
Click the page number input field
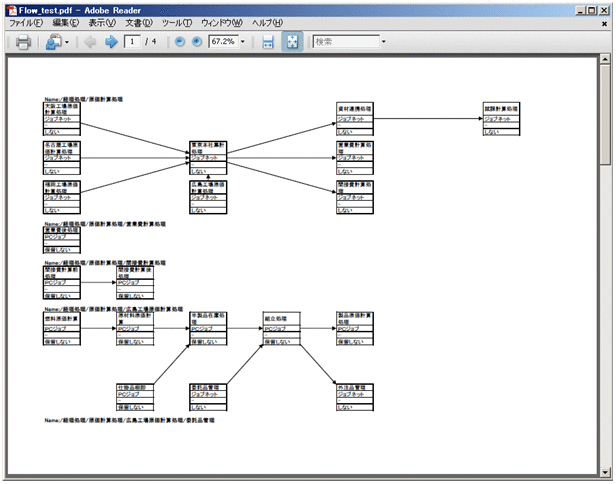point(133,43)
